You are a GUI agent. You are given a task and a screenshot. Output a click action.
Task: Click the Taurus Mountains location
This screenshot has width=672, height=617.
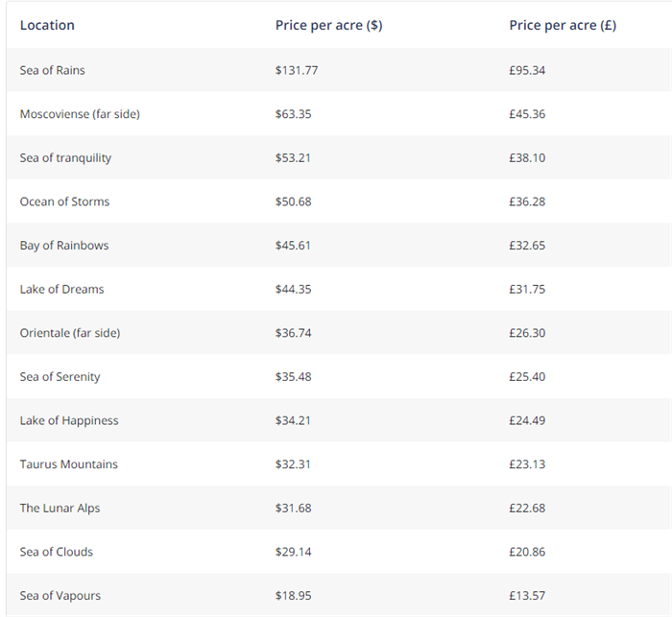(68, 464)
